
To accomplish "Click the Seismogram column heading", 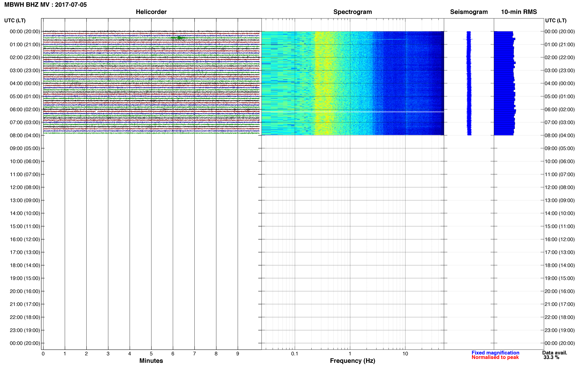I will 469,12.
